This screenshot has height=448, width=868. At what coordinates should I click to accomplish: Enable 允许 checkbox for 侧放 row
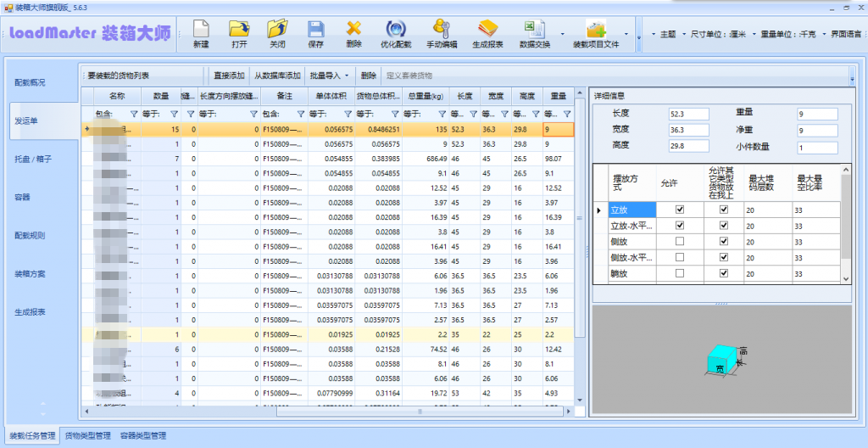point(679,242)
